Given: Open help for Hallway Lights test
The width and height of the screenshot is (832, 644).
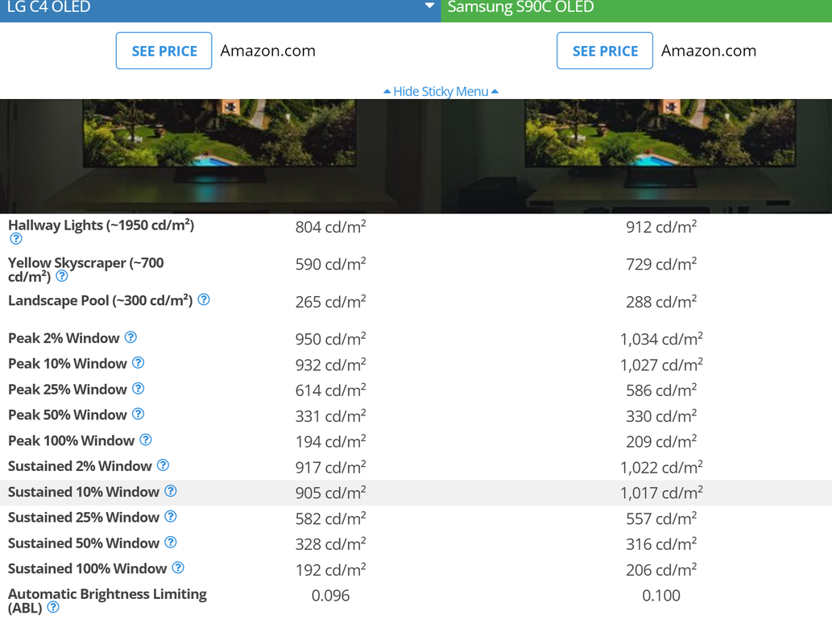Looking at the screenshot, I should point(16,239).
